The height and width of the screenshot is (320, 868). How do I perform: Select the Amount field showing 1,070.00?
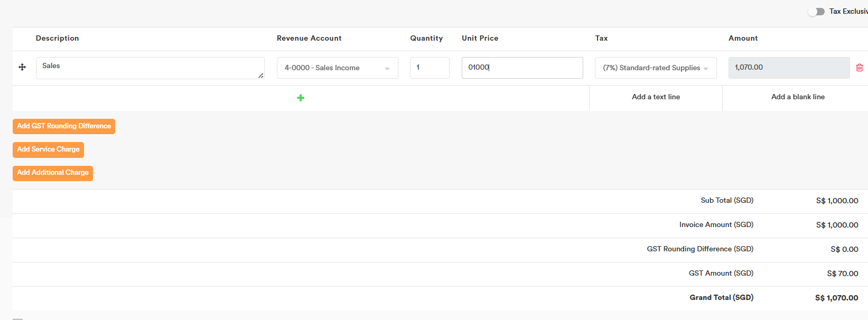tap(788, 68)
